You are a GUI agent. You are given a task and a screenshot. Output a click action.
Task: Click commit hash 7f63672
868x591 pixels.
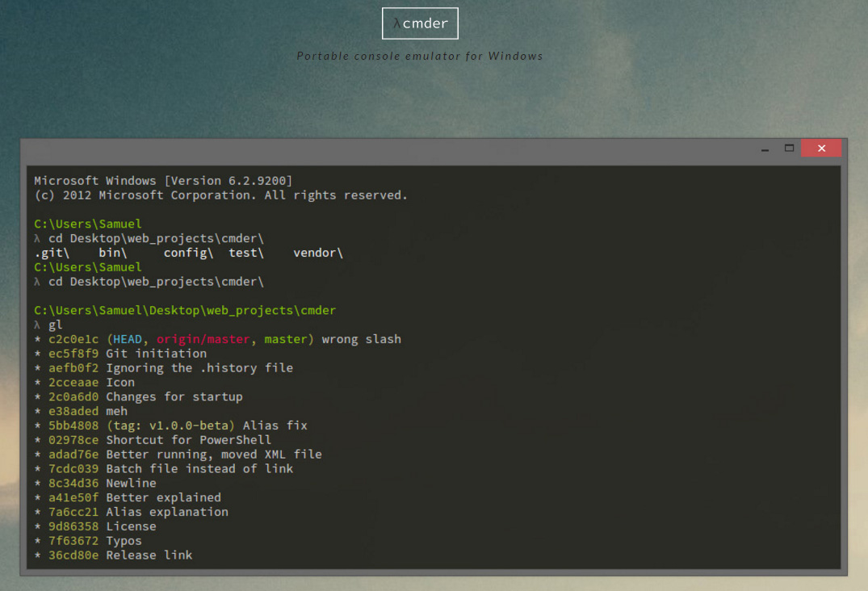click(x=73, y=541)
